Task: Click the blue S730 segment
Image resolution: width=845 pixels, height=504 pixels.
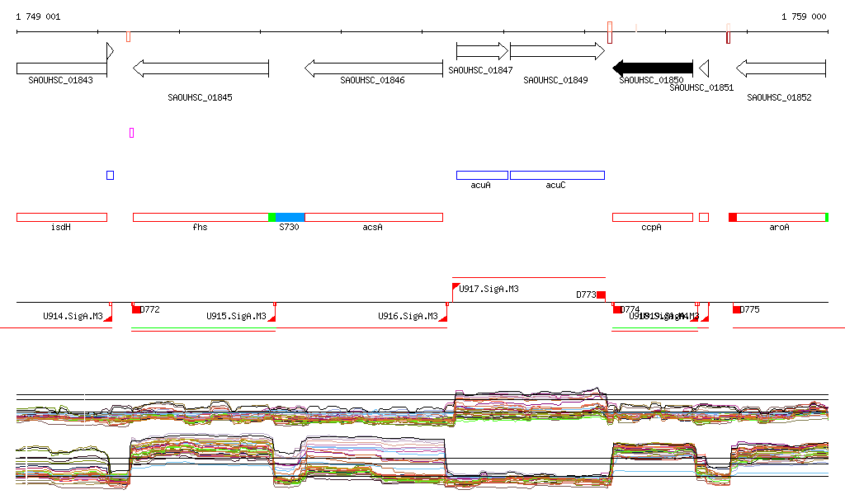Action: click(290, 217)
